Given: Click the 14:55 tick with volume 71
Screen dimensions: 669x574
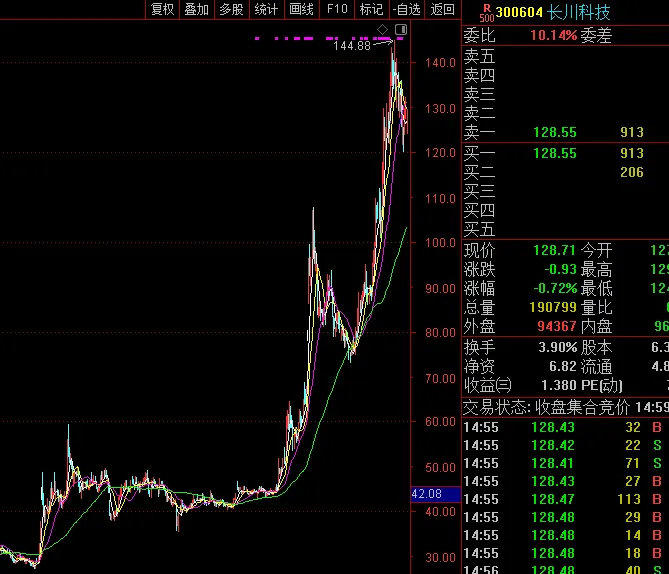Looking at the screenshot, I should coord(565,463).
